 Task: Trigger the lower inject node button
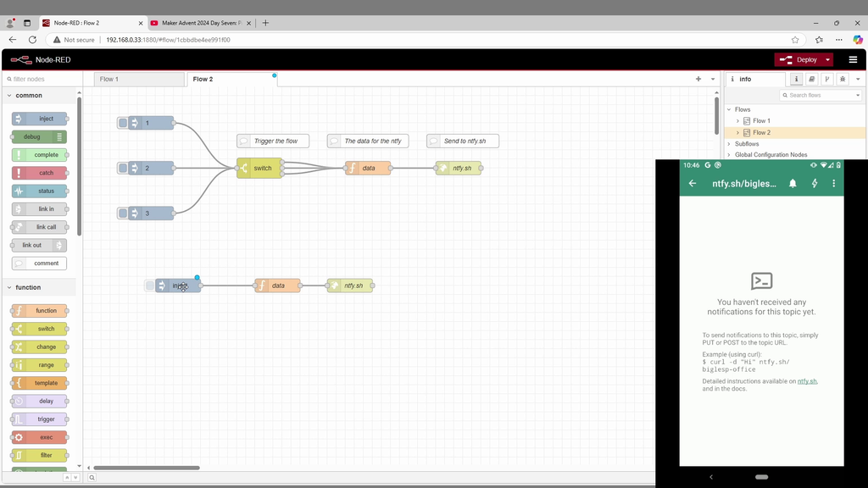pos(149,286)
